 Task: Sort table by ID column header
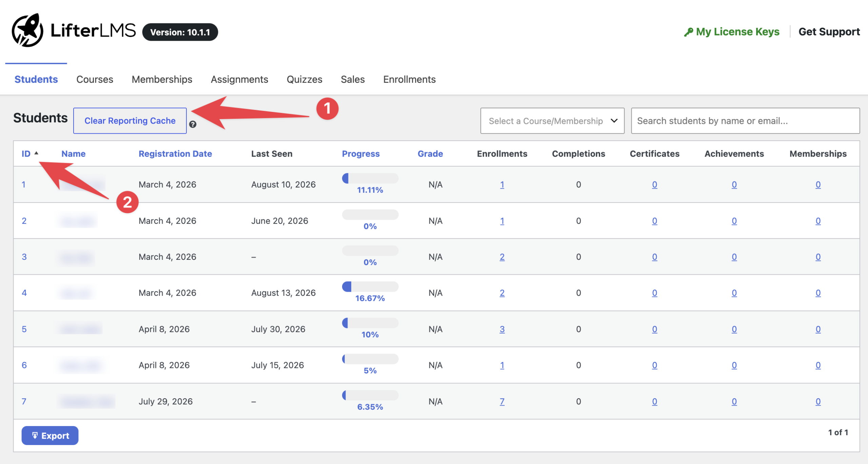26,154
